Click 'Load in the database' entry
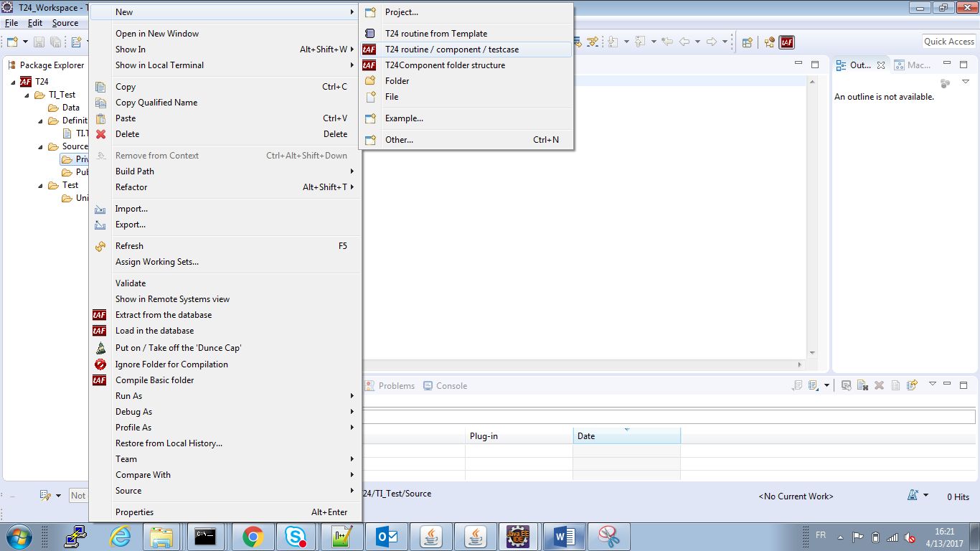980x551 pixels. click(154, 331)
